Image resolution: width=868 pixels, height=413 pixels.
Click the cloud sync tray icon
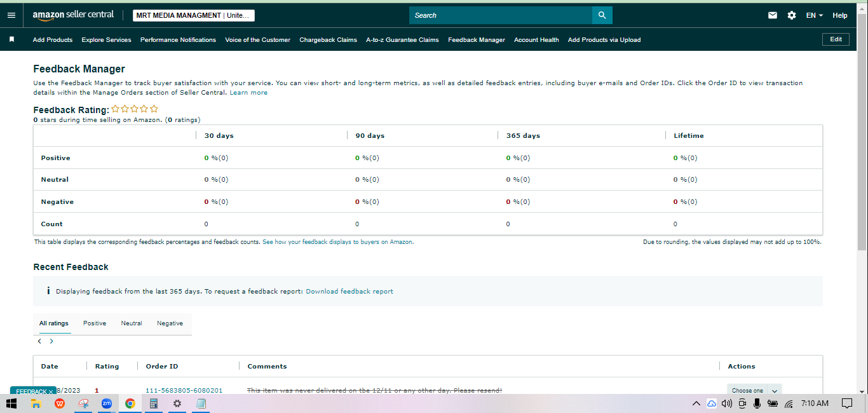[x=712, y=403]
